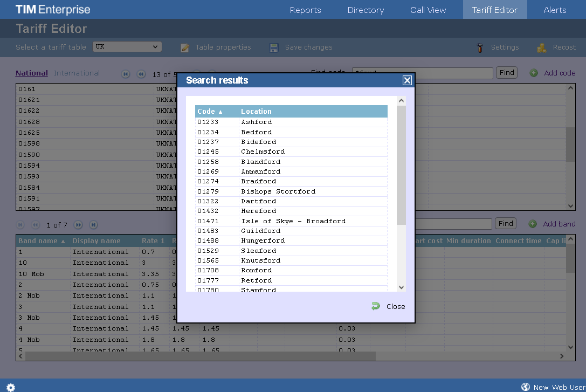This screenshot has width=586, height=392.
Task: Select the Chelmsford row in search results
Action: tap(263, 152)
